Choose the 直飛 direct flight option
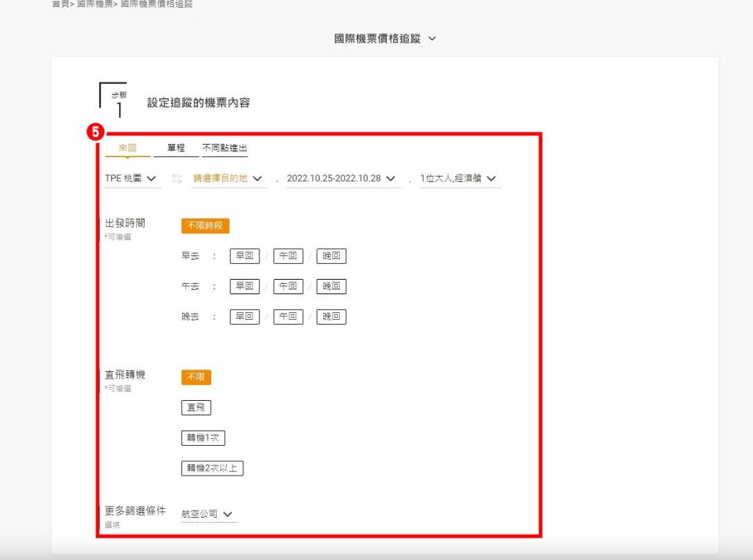Screen dimensions: 753x560 [x=196, y=408]
